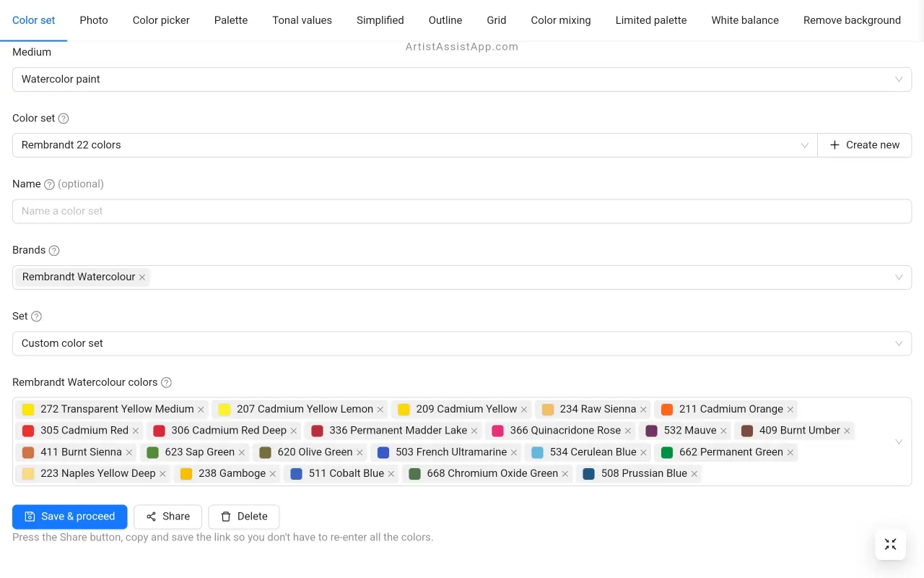This screenshot has width=924, height=578.
Task: Delete the current color set
Action: 244,517
